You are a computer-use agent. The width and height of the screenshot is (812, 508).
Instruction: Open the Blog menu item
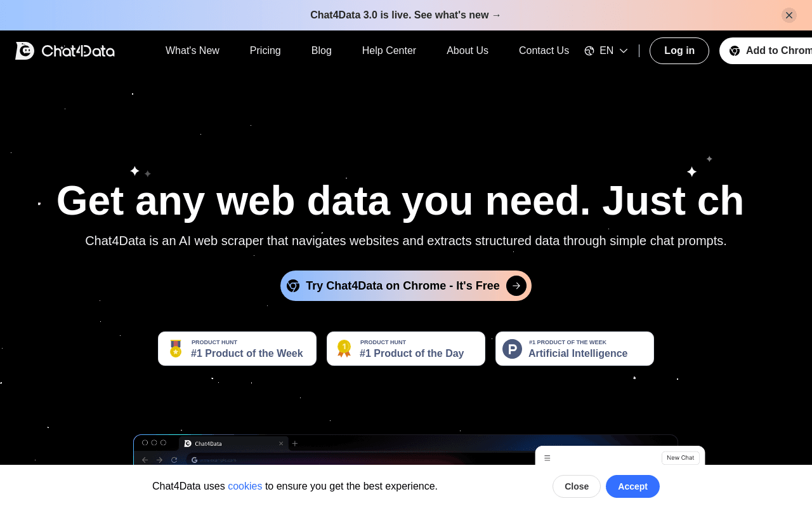[322, 51]
